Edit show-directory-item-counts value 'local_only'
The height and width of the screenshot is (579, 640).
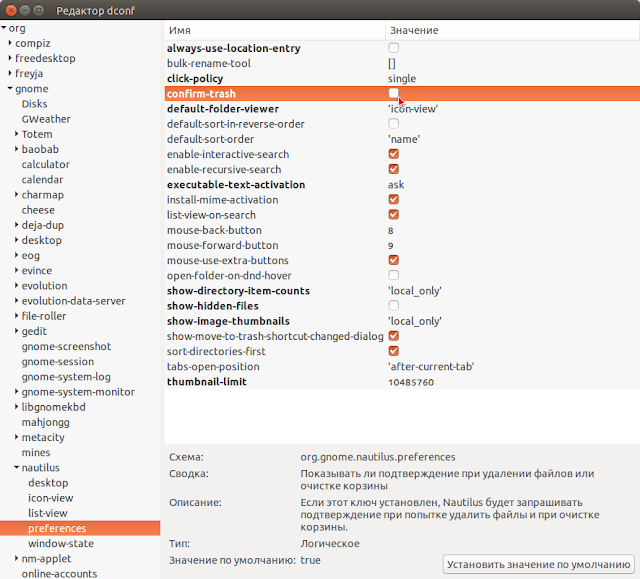pyautogui.click(x=414, y=291)
